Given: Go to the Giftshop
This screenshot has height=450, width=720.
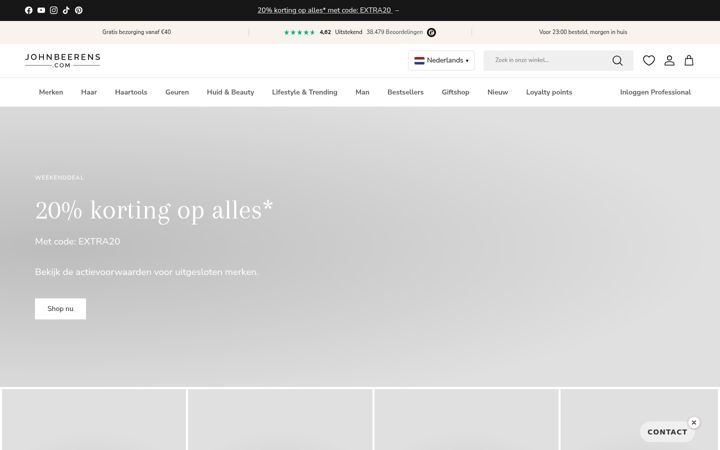Looking at the screenshot, I should (x=455, y=92).
